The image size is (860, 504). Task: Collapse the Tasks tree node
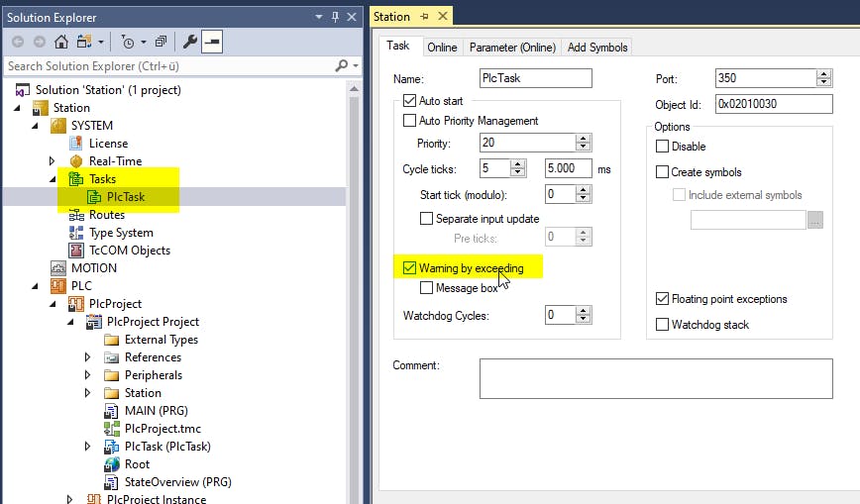[x=53, y=179]
